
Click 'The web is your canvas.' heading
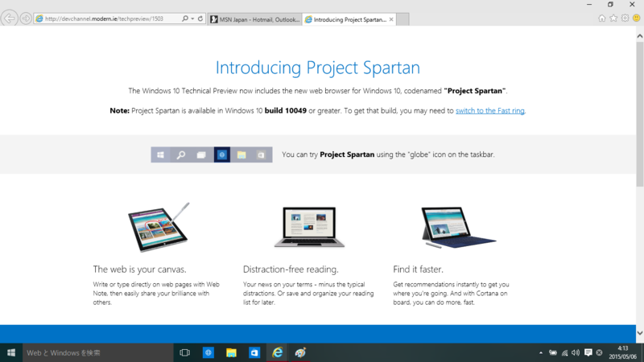139,269
